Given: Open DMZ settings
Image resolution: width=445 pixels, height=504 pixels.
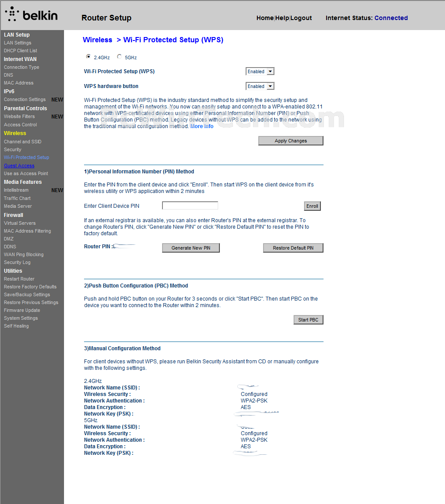Looking at the screenshot, I should (9, 239).
